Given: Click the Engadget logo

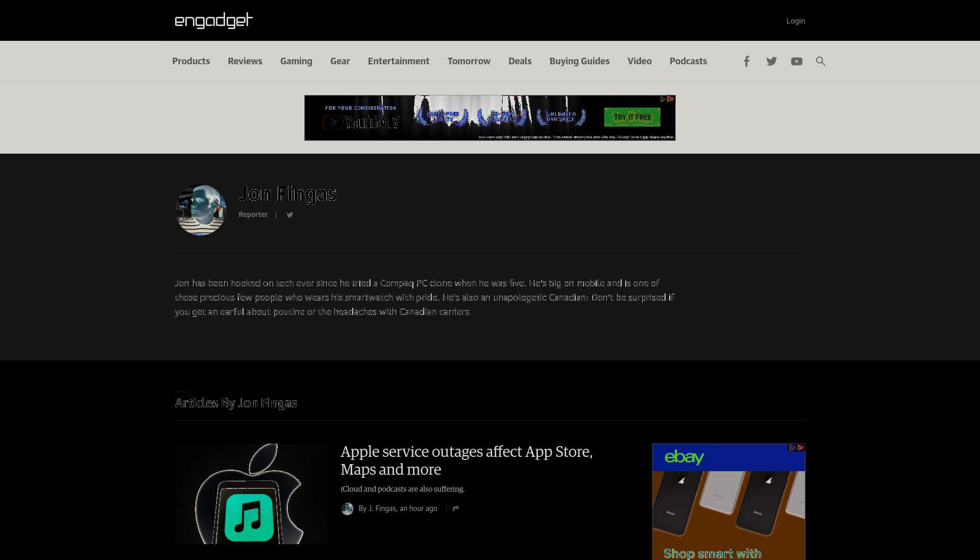Looking at the screenshot, I should [x=213, y=20].
